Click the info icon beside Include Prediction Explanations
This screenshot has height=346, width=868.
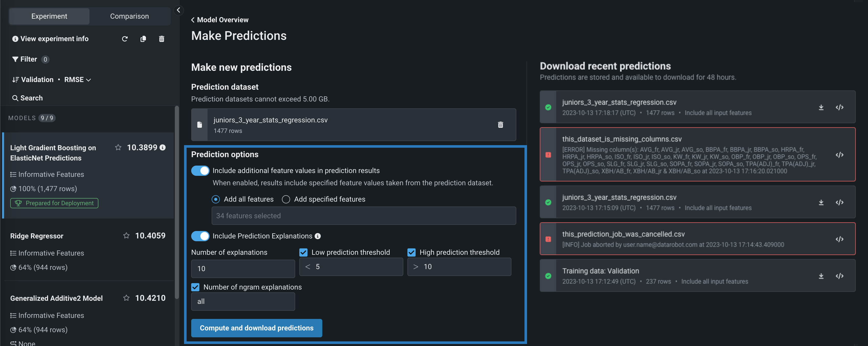(x=318, y=236)
